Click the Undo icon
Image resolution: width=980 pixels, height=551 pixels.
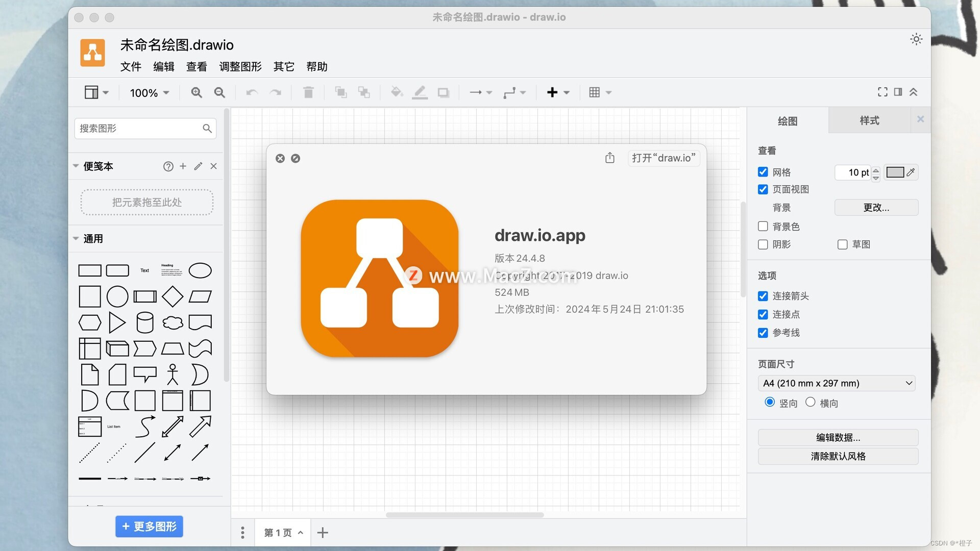(251, 92)
